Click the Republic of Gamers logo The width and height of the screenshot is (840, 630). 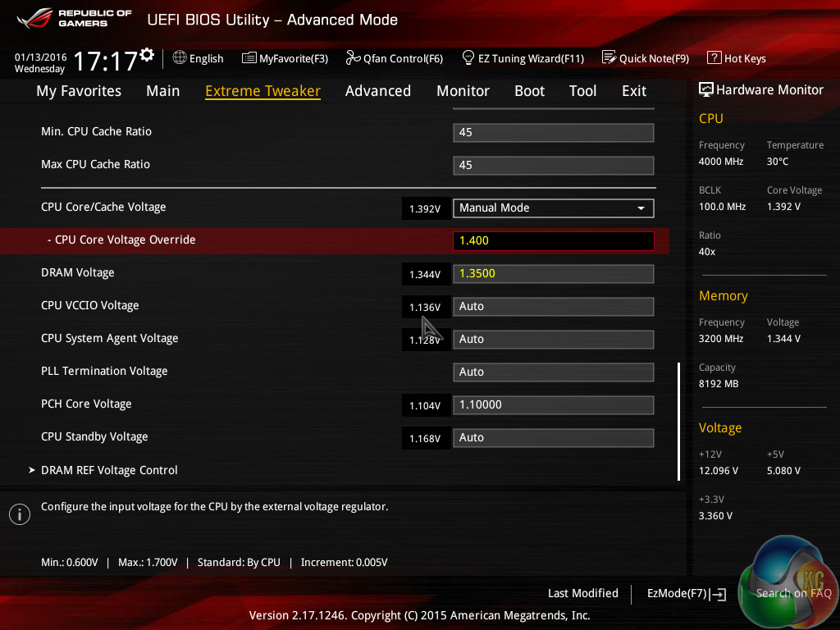pyautogui.click(x=74, y=18)
